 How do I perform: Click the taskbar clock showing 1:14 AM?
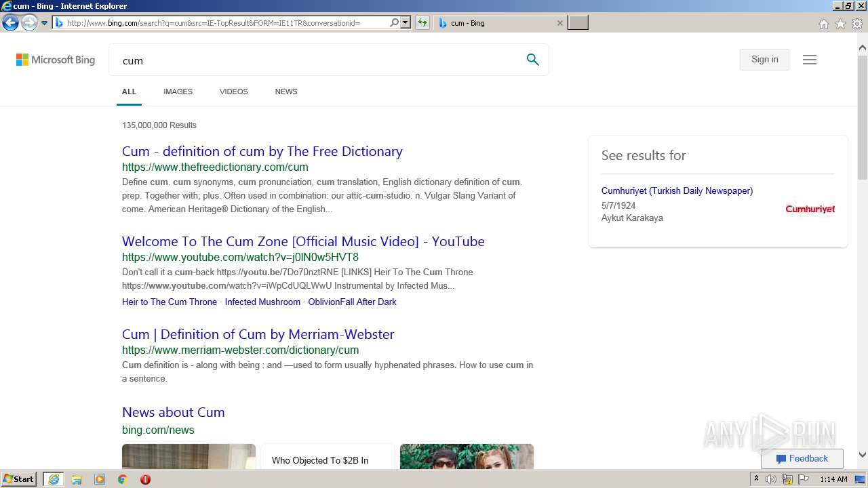tap(833, 479)
